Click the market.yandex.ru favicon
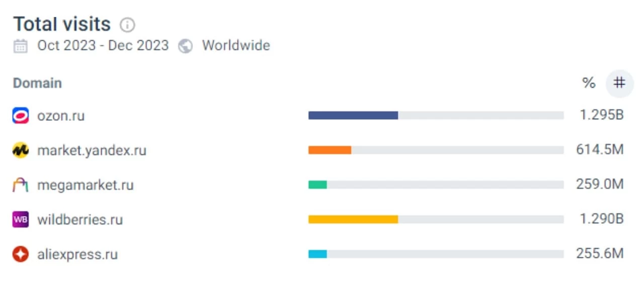Image resolution: width=644 pixels, height=294 pixels. coord(21,150)
